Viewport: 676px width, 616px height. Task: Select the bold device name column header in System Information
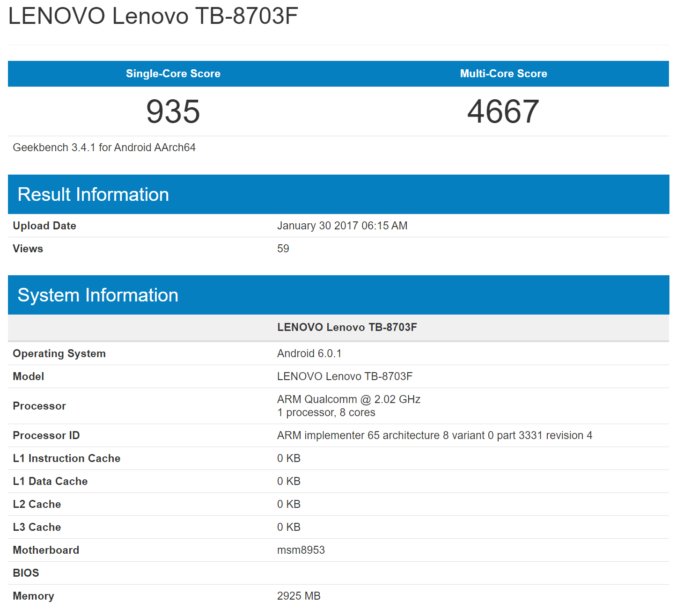pos(347,327)
